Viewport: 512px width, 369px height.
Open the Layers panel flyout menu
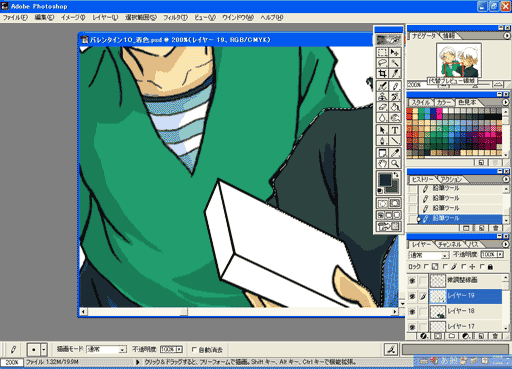[x=506, y=244]
